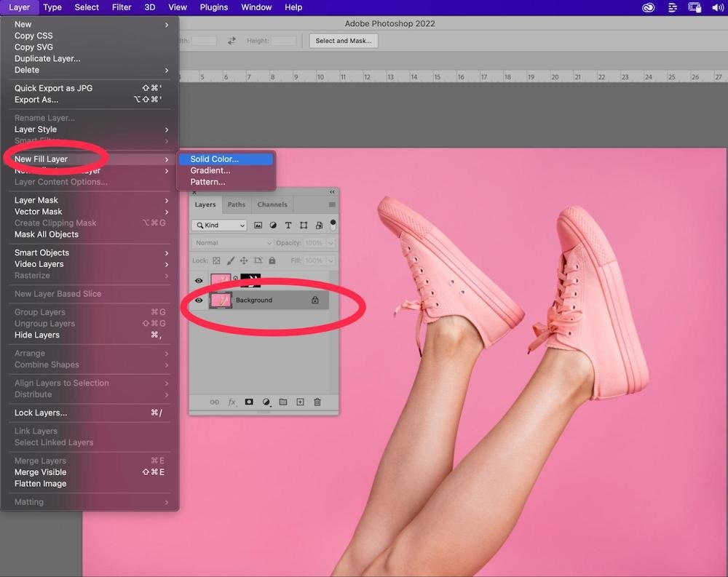
Task: Toggle visibility of the top masked layer
Action: tap(199, 280)
